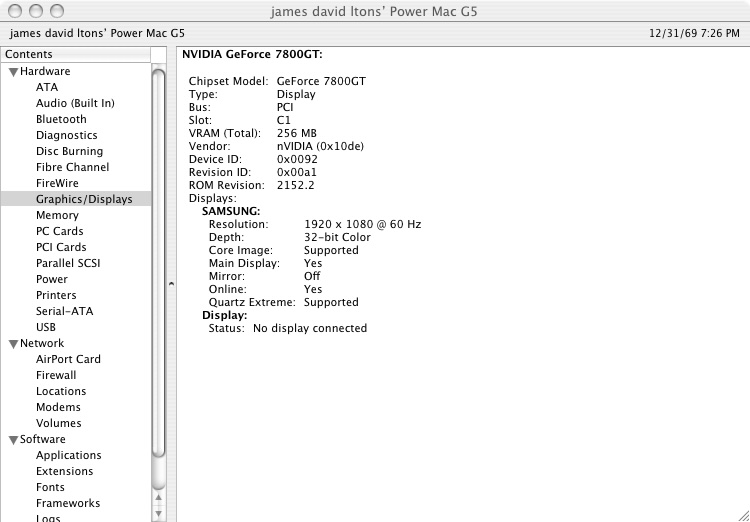Screen dimensions: 750x522
Task: Select Locations under Network
Action: click(61, 391)
